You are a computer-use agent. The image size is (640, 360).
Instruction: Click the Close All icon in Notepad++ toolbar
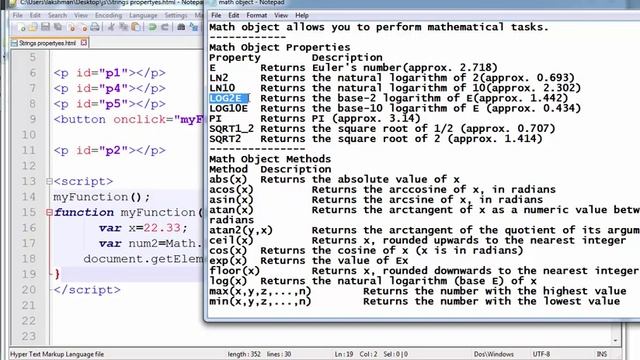[x=84, y=27]
